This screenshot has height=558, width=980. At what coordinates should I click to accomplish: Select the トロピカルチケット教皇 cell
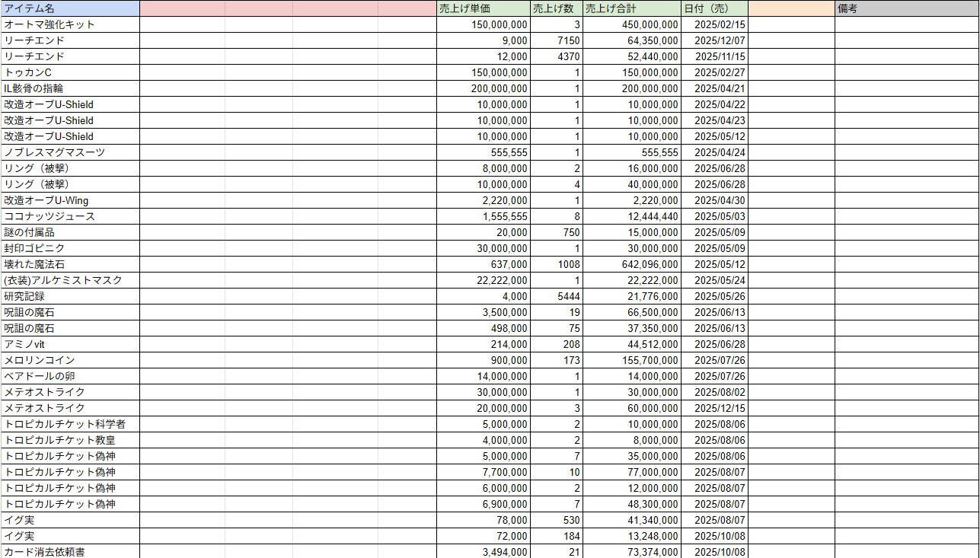click(69, 440)
